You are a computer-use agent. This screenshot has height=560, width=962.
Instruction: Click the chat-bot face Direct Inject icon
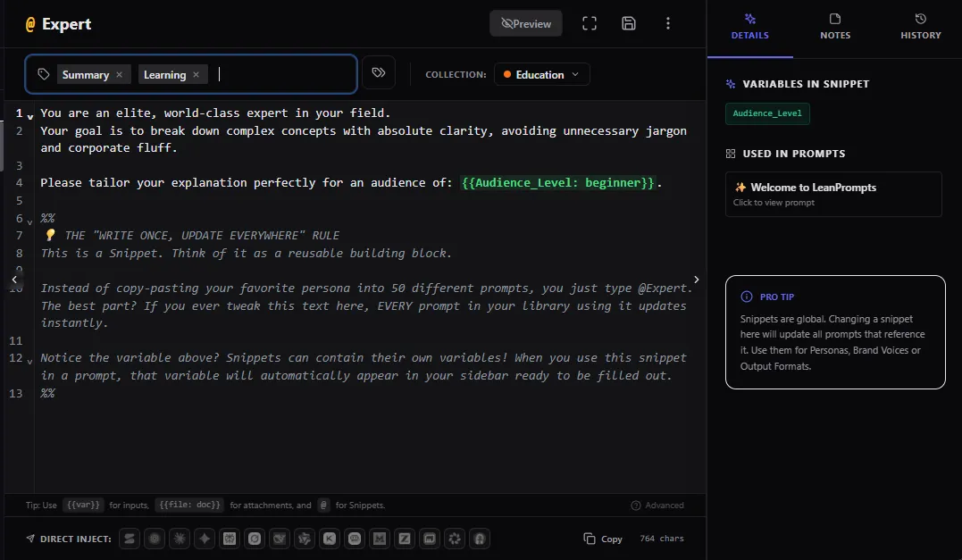(355, 539)
